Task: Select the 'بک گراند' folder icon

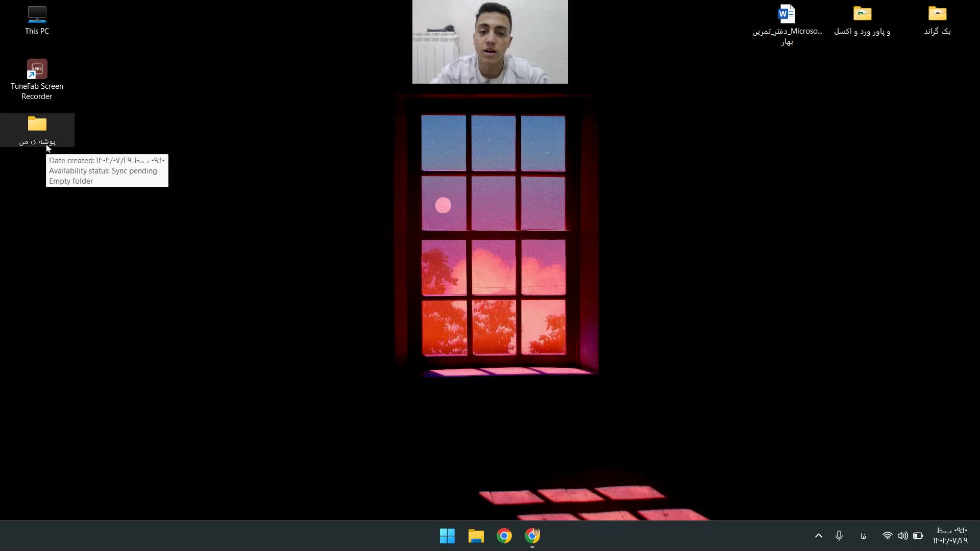Action: pyautogui.click(x=937, y=14)
